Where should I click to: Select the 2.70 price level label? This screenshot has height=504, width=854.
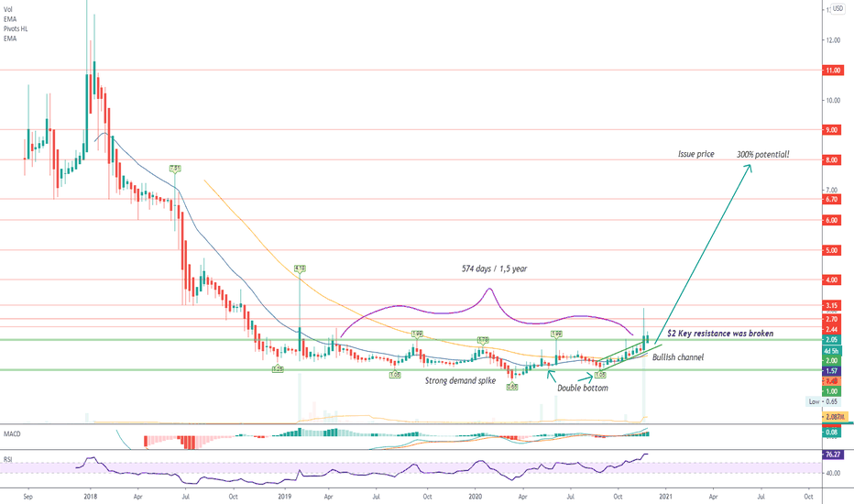tap(831, 319)
